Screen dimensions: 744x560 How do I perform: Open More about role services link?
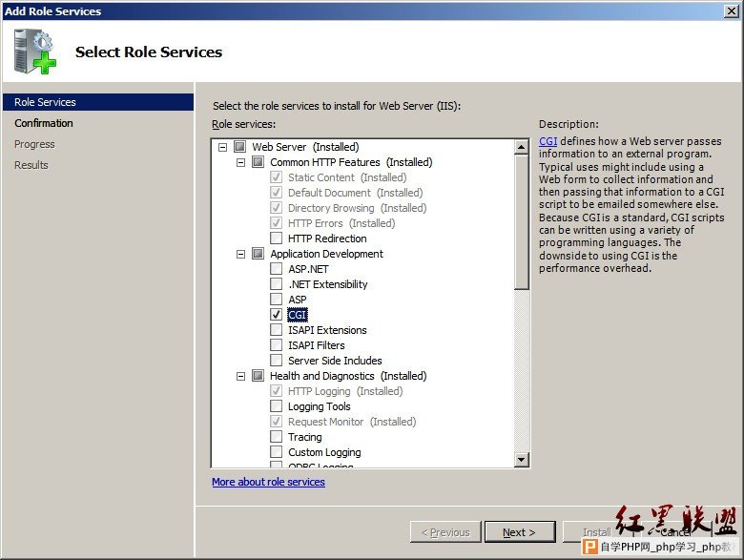pyautogui.click(x=269, y=482)
